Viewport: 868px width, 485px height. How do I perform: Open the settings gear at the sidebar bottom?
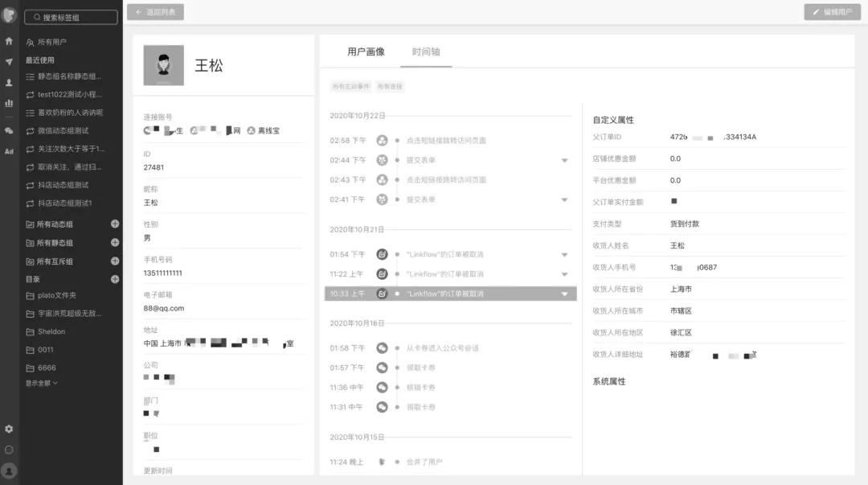point(9,429)
